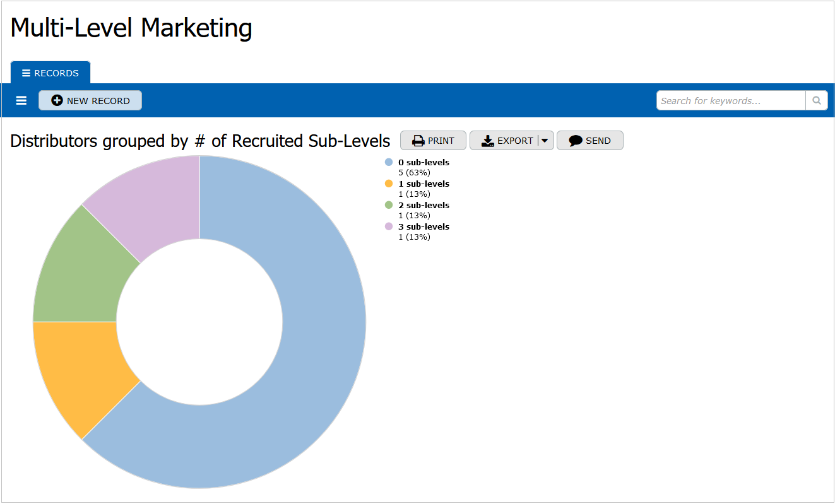835x504 pixels.
Task: Focus the keyword search field
Action: (731, 100)
